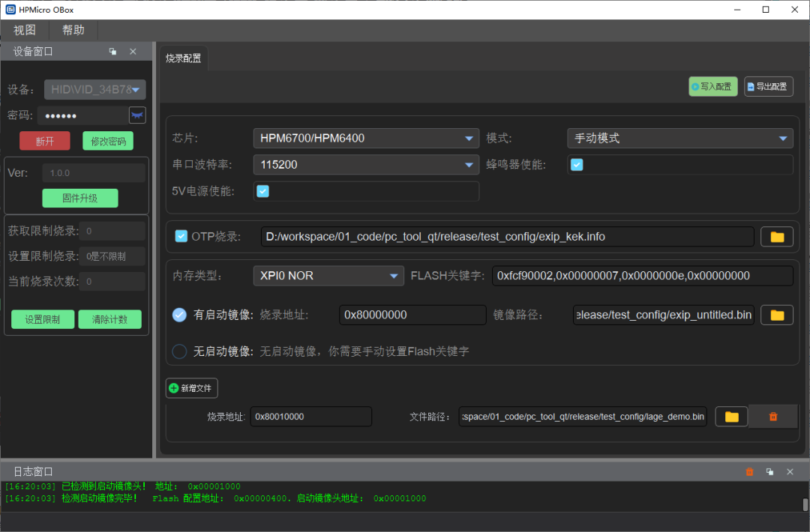Click the FLASH keyword input field
Screen dimensions: 810x532
point(642,276)
